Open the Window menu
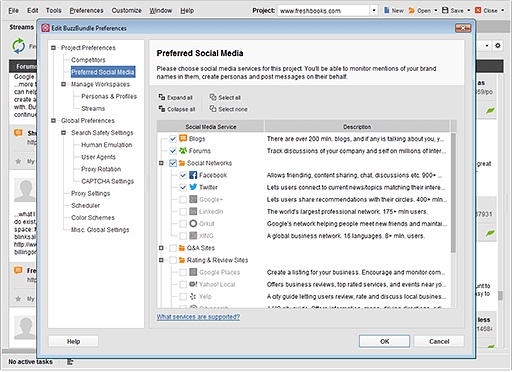Image resolution: width=512 pixels, height=372 pixels. [x=161, y=10]
